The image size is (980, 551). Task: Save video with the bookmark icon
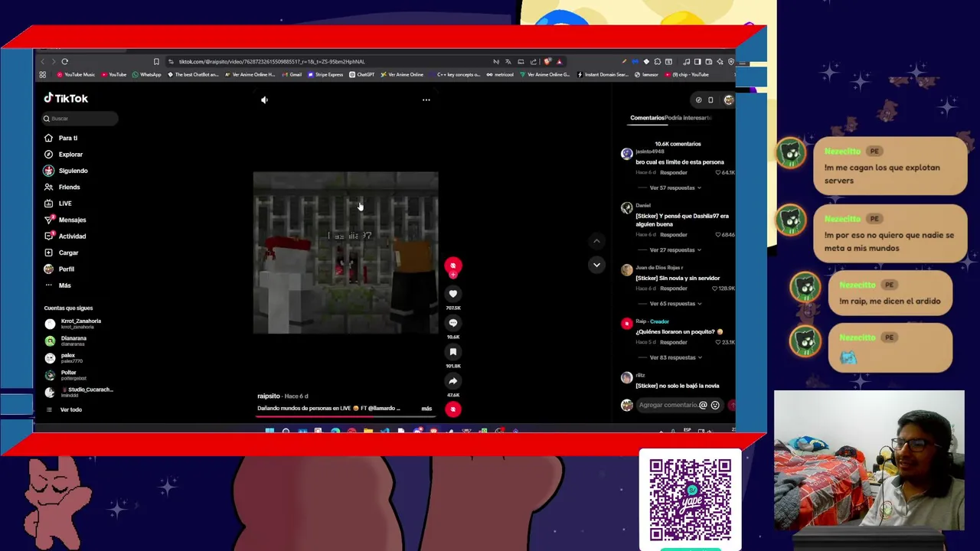pos(453,352)
